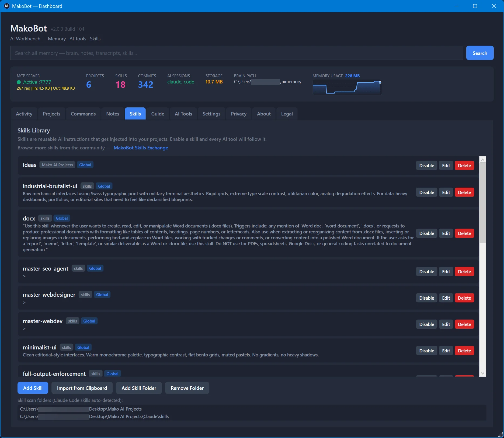Click the Remove Folder button

tap(187, 388)
